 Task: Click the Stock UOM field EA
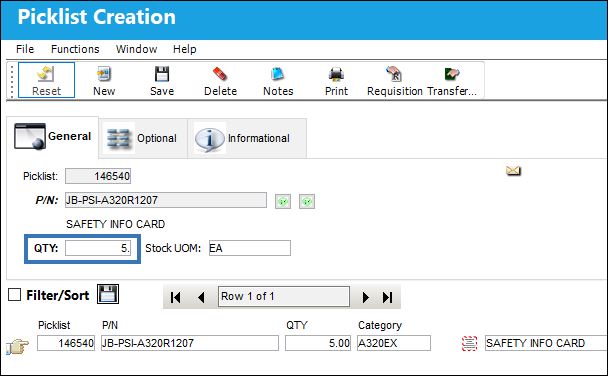250,248
